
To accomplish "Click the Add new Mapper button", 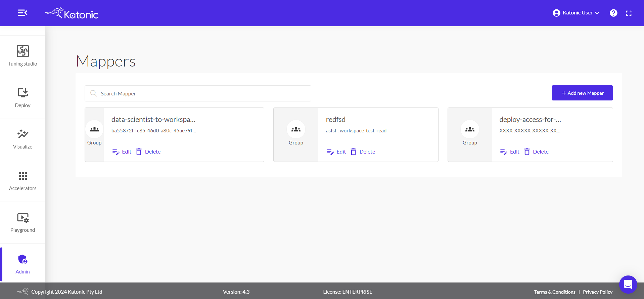I will 582,93.
